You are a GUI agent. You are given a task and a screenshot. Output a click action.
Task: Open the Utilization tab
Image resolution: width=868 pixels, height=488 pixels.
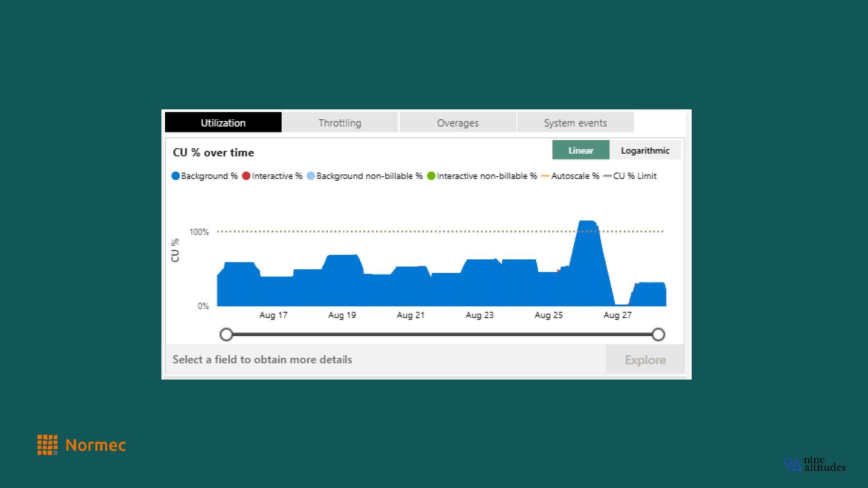223,122
